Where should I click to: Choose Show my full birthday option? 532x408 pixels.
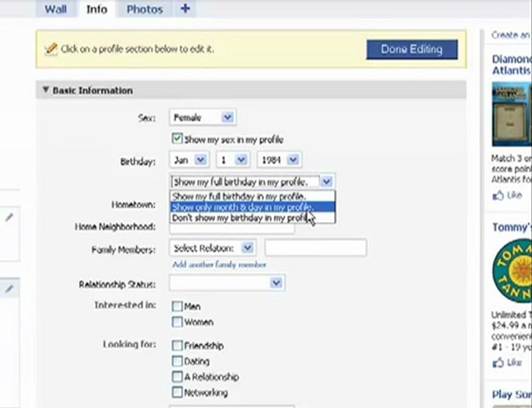point(253,196)
